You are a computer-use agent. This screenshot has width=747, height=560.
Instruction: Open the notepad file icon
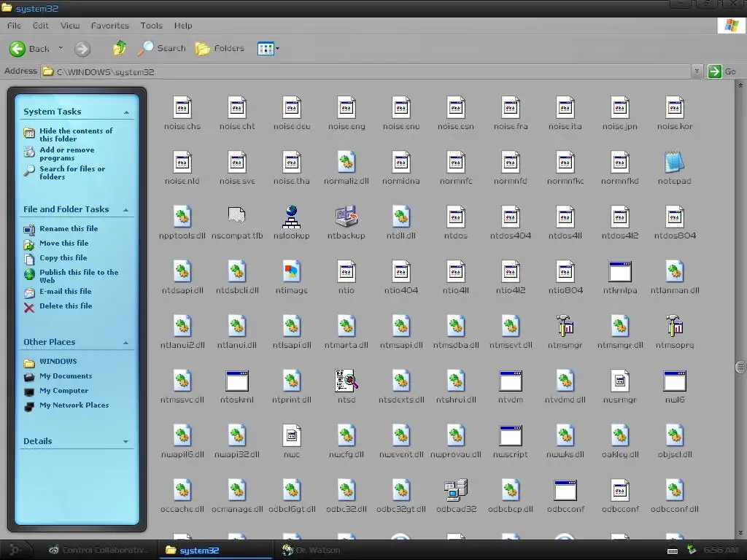click(x=674, y=163)
